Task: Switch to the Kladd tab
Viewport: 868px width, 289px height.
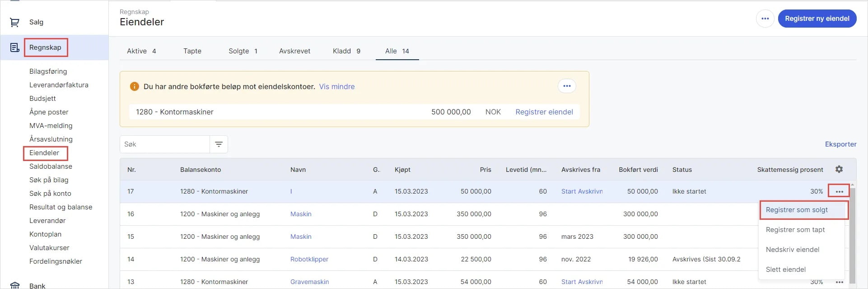Action: 346,51
